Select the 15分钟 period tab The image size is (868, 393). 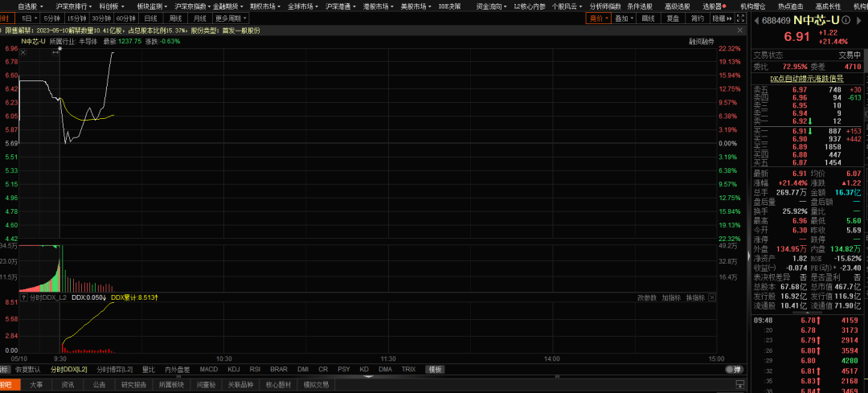(x=77, y=18)
